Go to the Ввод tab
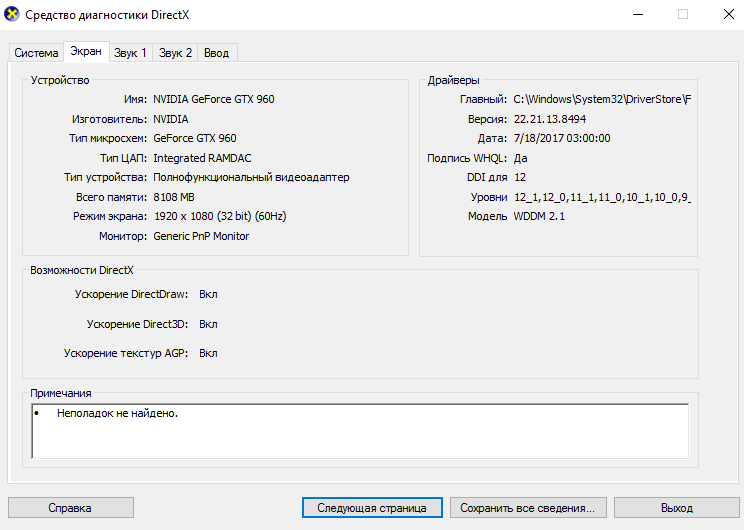Screen dimensions: 744x530 click(x=216, y=53)
